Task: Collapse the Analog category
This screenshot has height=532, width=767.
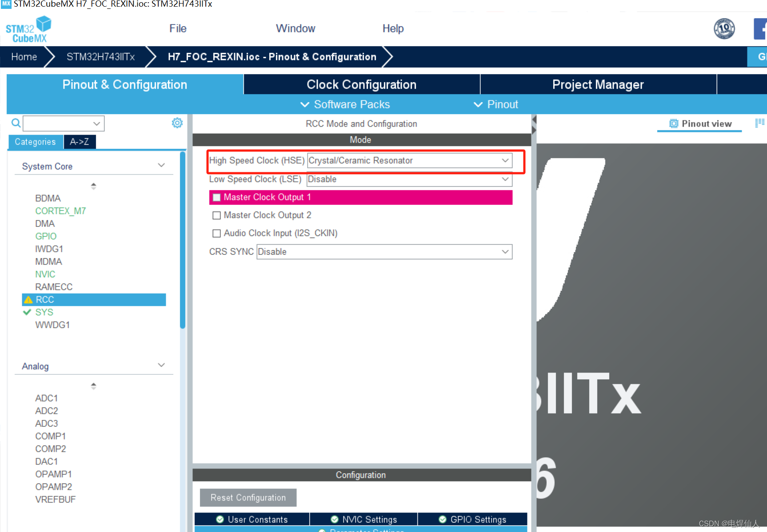Action: (161, 365)
